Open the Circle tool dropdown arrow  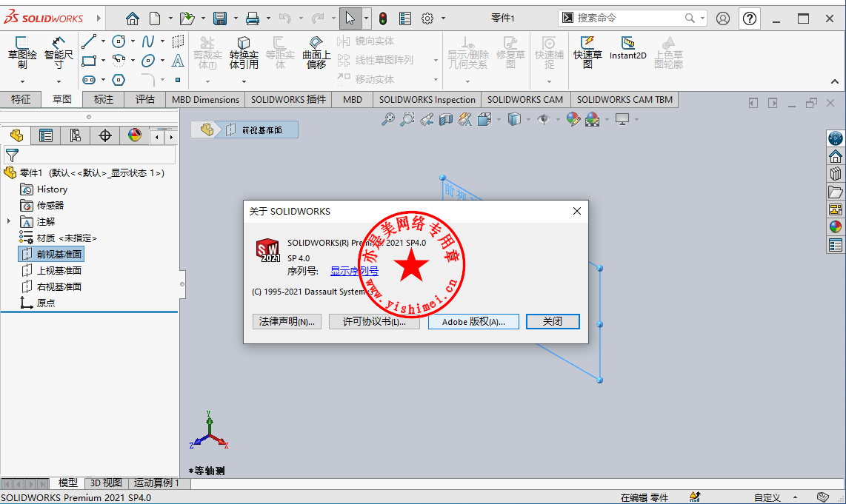point(133,41)
